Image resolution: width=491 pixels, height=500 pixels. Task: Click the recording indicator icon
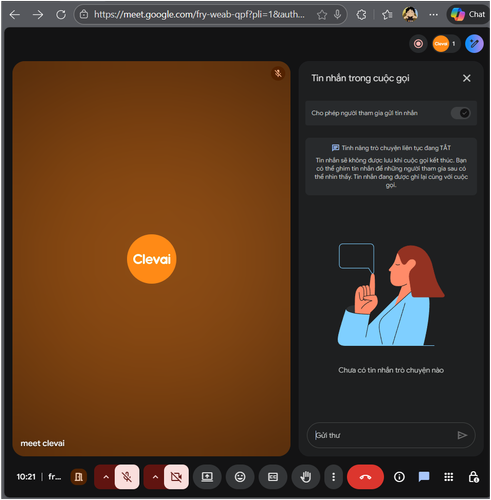coord(418,44)
